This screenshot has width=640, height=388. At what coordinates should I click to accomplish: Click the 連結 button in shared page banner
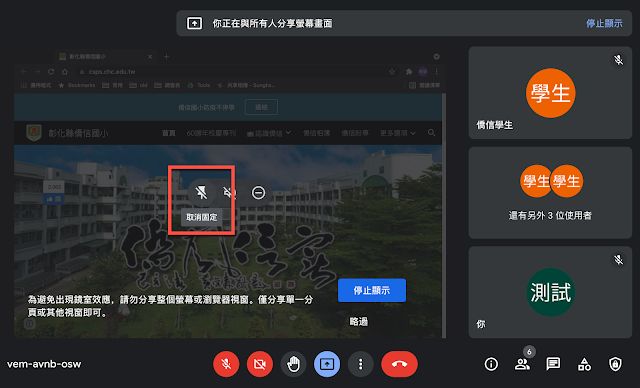261,107
